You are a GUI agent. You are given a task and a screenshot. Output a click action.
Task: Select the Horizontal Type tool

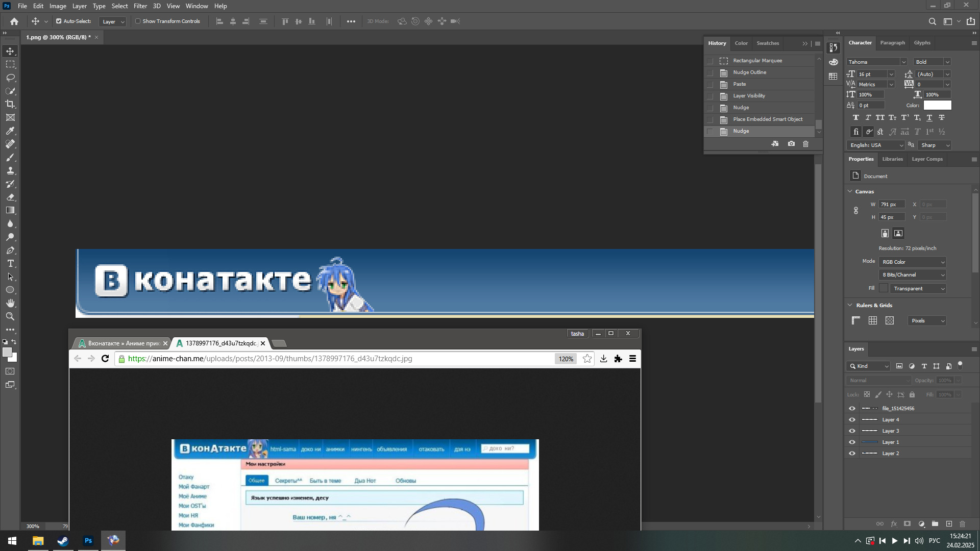(10, 263)
